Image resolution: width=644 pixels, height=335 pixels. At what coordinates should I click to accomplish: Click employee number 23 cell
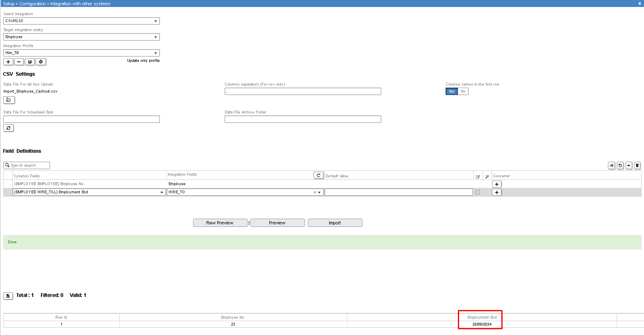coord(233,324)
